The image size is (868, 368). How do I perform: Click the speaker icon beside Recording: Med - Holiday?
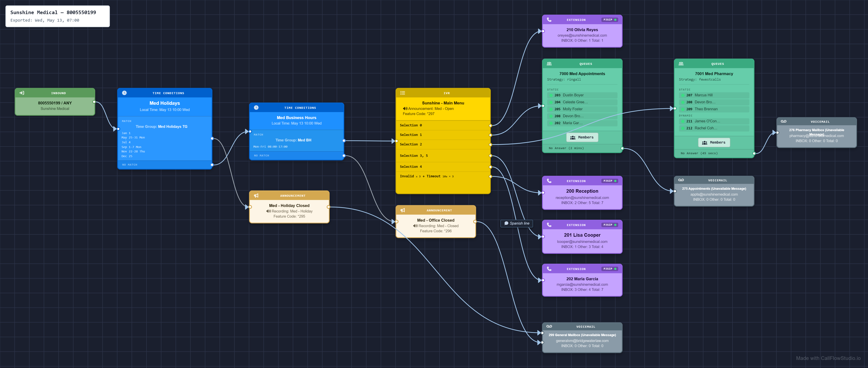click(269, 211)
